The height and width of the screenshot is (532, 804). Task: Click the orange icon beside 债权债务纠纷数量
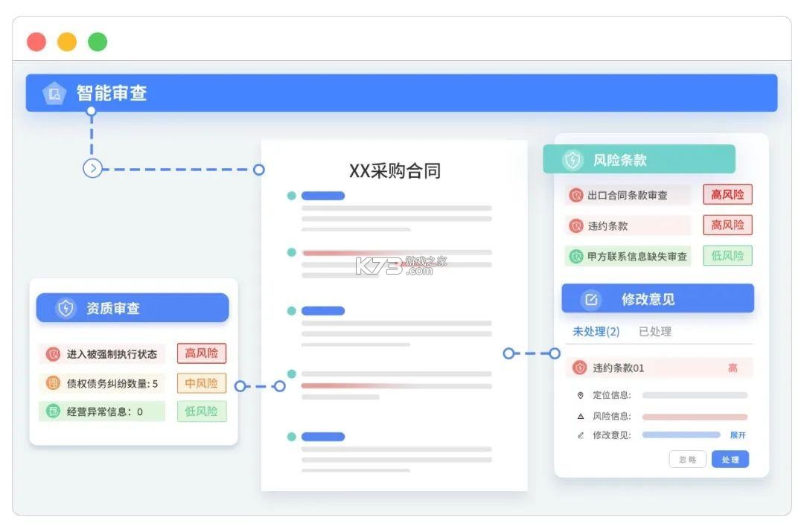coord(53,383)
